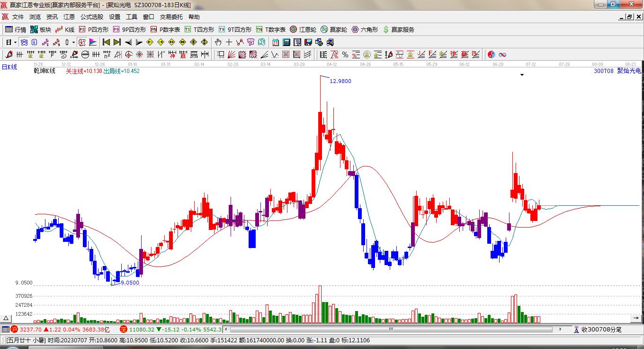Open the 行情 quotes view
The height and width of the screenshot is (349, 644).
click(15, 29)
